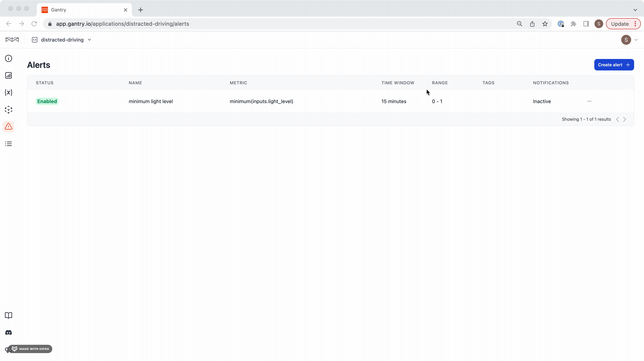Click the Enabled status badge
644x361 pixels.
coord(47,101)
